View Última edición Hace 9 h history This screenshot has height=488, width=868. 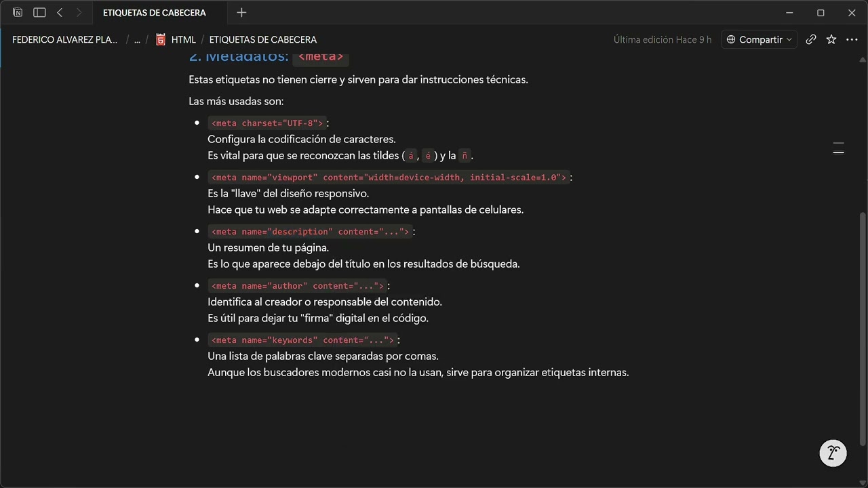point(663,39)
